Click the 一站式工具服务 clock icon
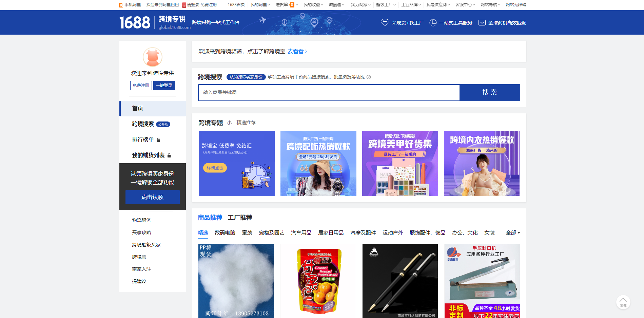 [x=433, y=22]
